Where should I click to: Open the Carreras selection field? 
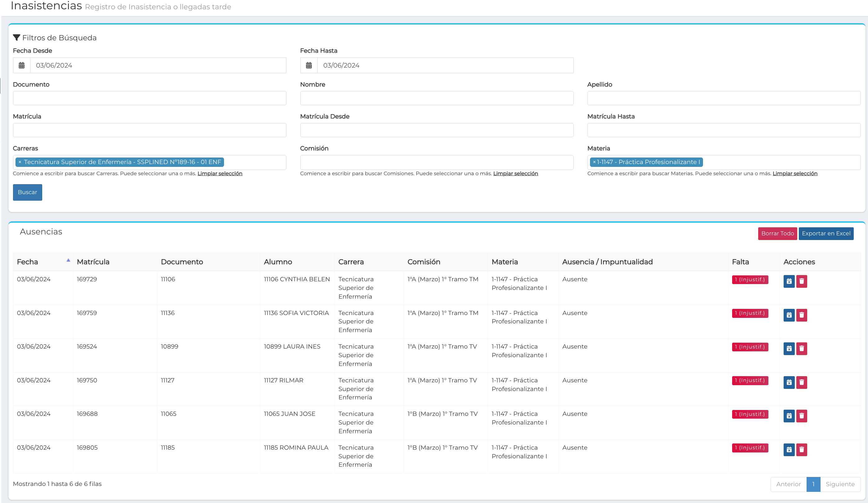tap(255, 162)
